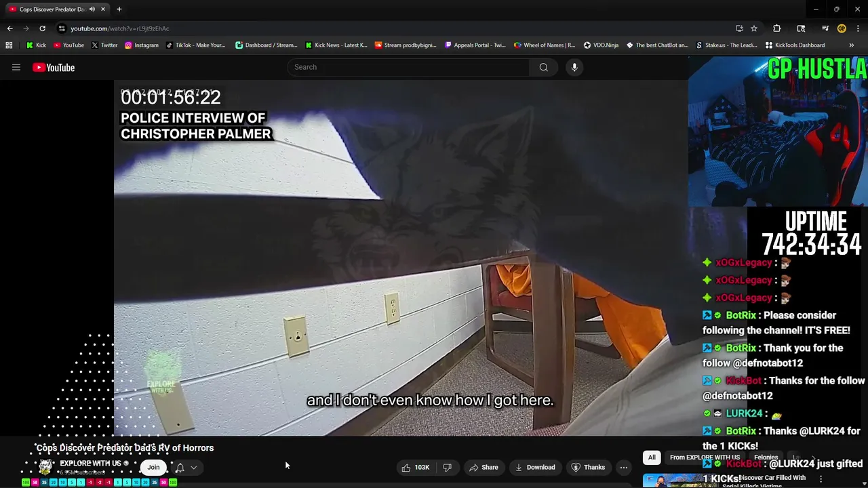This screenshot has height=488, width=868.
Task: Dislike the video
Action: click(x=447, y=467)
